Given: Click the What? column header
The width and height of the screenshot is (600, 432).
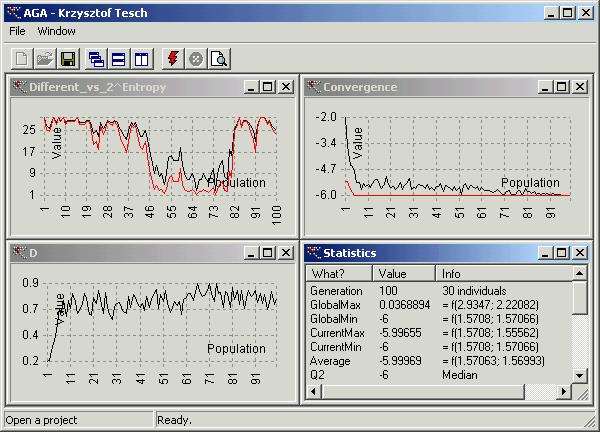Looking at the screenshot, I should [x=339, y=274].
